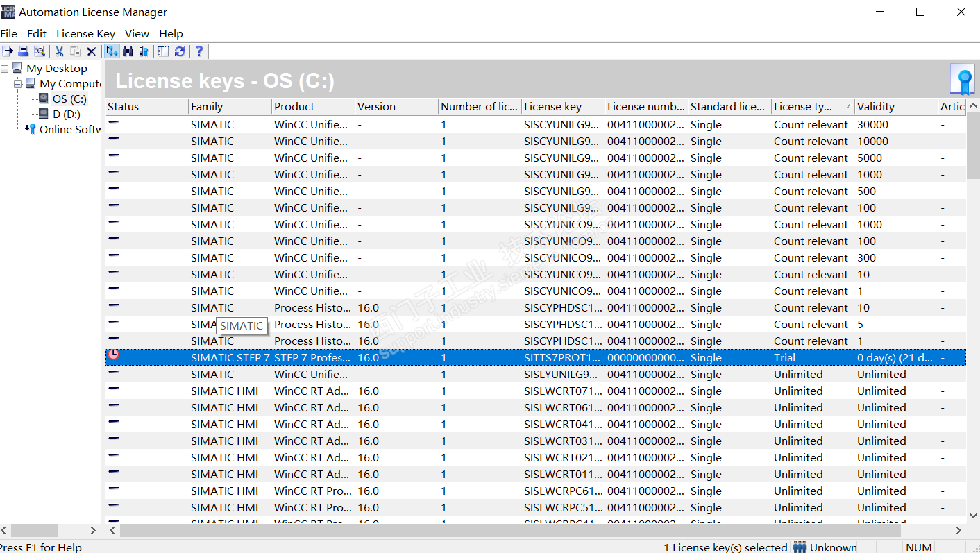Click license key SISLWCRPC61...
The image size is (980, 553).
click(x=563, y=491)
